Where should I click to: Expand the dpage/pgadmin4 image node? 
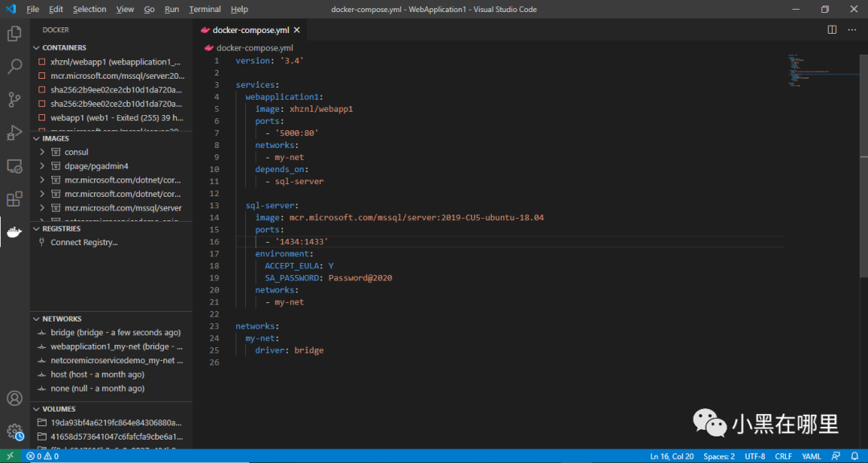(42, 166)
